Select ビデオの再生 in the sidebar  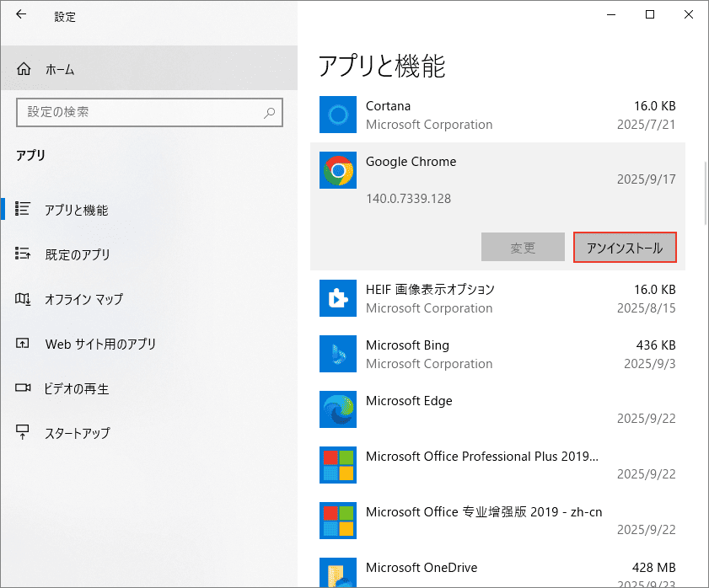[x=77, y=388]
